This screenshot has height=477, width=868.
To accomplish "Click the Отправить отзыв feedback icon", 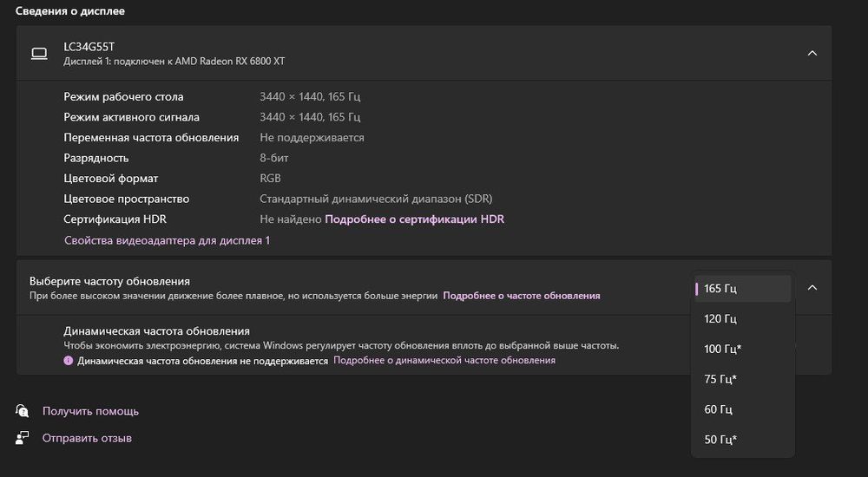I will 22,438.
